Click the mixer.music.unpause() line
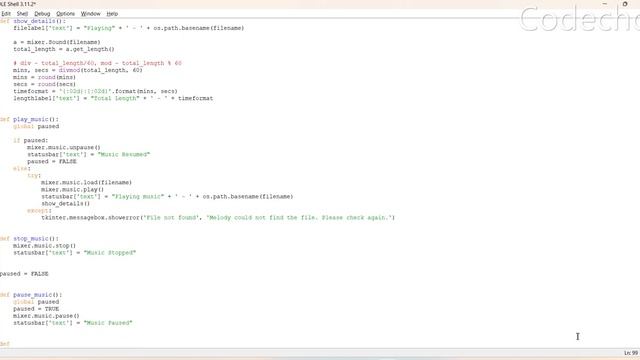The width and height of the screenshot is (640, 360). tap(64, 147)
